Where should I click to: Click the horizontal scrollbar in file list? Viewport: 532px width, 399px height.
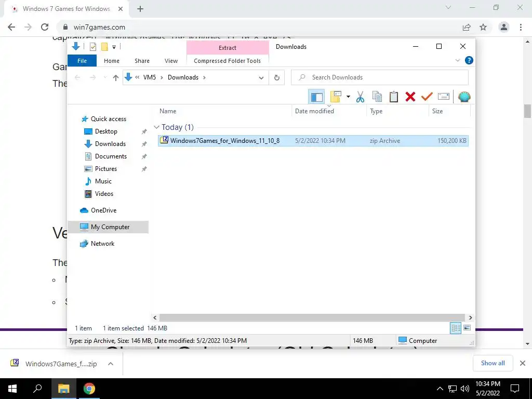pyautogui.click(x=312, y=317)
